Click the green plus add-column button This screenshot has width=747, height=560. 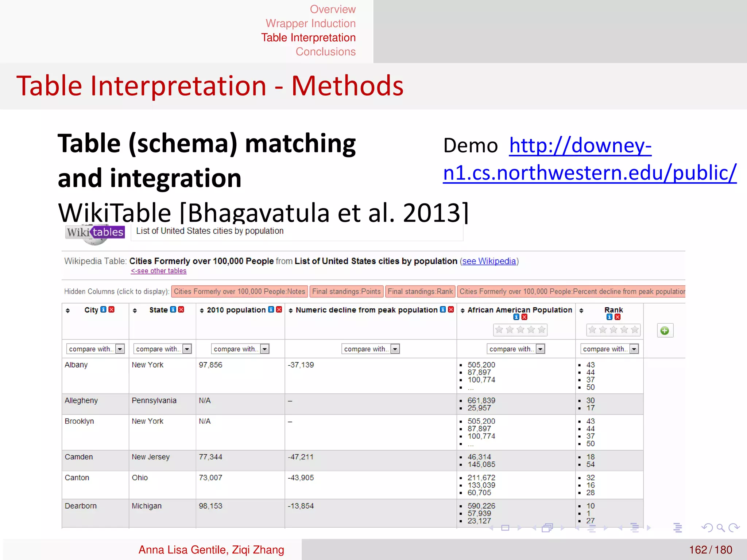click(665, 331)
